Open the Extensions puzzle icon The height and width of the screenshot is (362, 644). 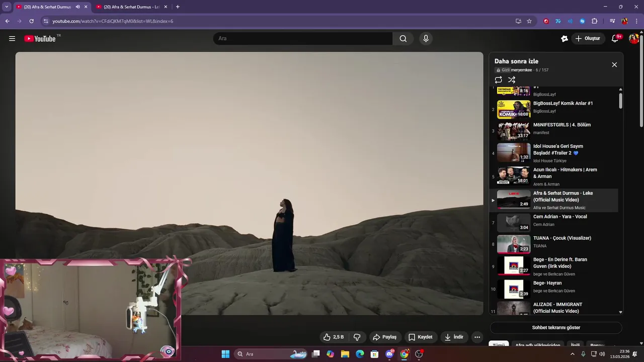pyautogui.click(x=595, y=21)
